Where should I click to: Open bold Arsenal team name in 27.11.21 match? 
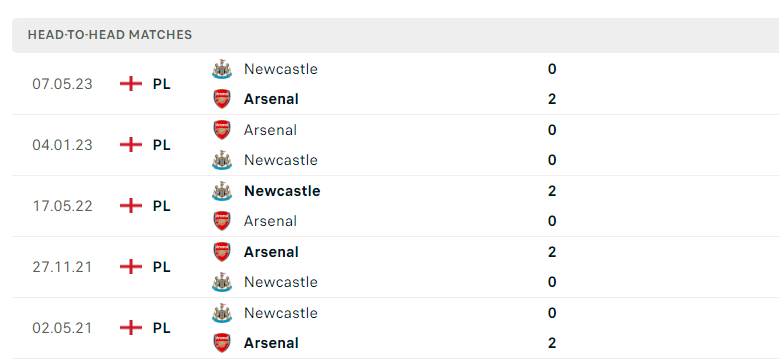coord(271,252)
